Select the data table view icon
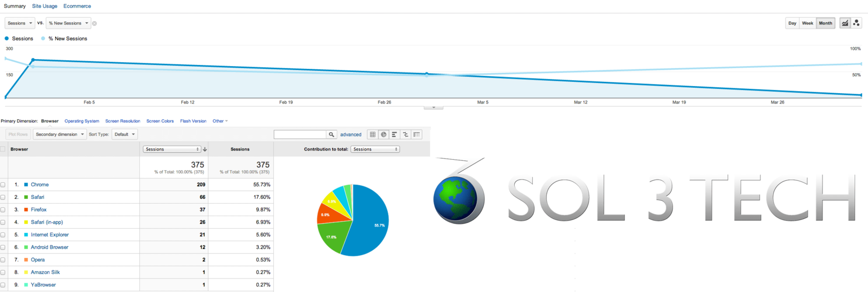This screenshot has width=868, height=292. pyautogui.click(x=373, y=134)
